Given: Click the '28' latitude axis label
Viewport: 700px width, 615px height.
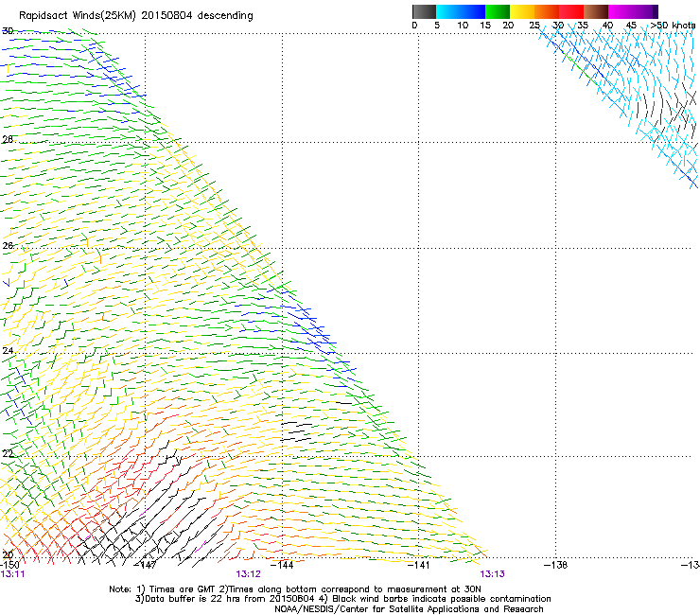Looking at the screenshot, I should tap(8, 140).
